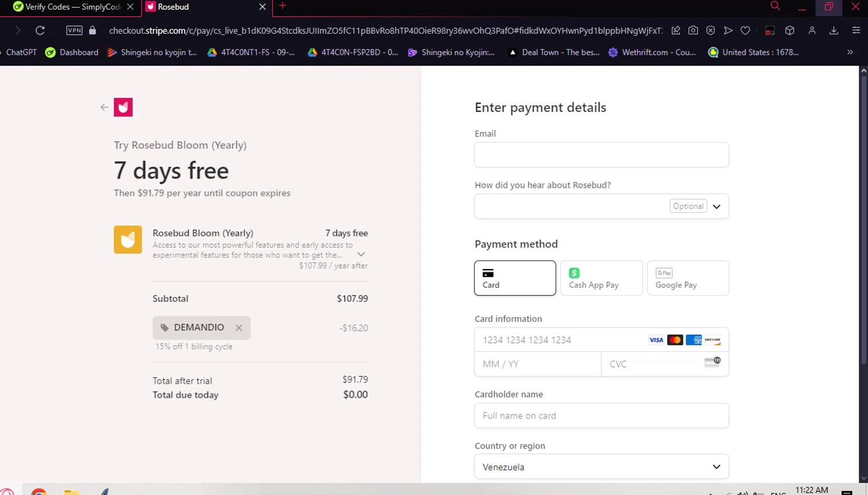Open the downloads icon
The image size is (868, 495).
tap(834, 30)
